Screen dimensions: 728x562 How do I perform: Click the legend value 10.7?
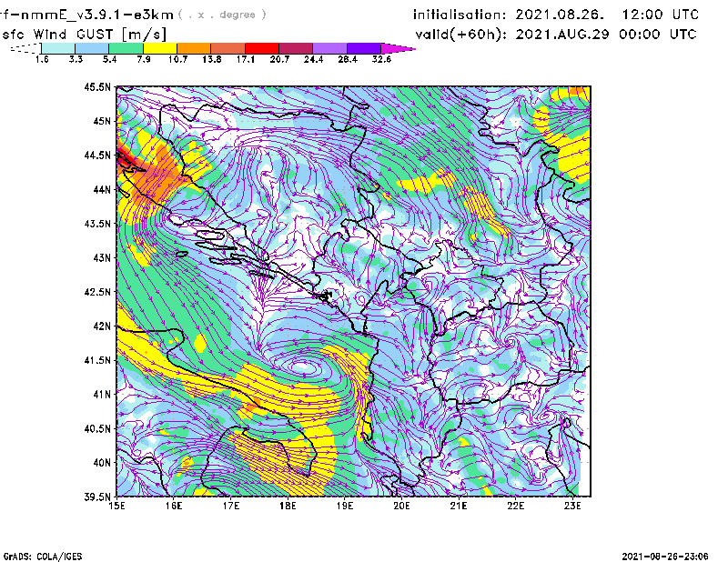coord(177,59)
